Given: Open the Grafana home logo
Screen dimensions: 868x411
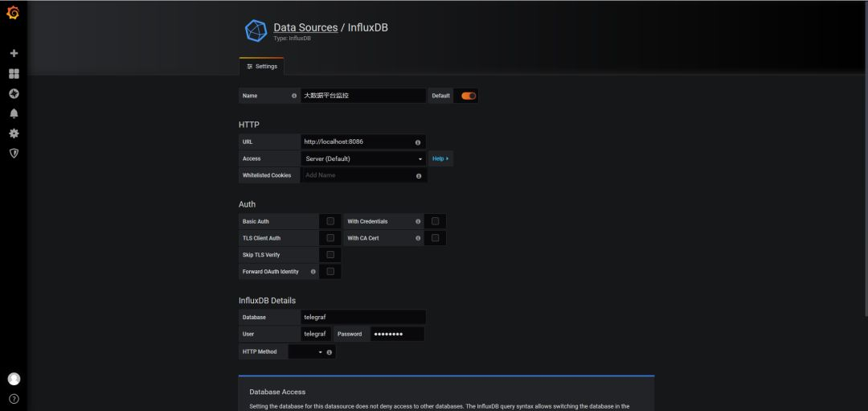Looking at the screenshot, I should [13, 13].
